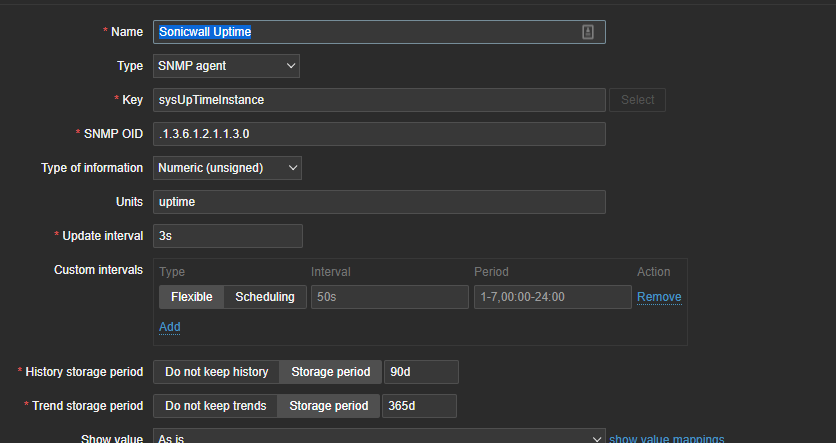Image resolution: width=836 pixels, height=443 pixels.
Task: Edit the SNMP OID field
Action: tap(379, 134)
